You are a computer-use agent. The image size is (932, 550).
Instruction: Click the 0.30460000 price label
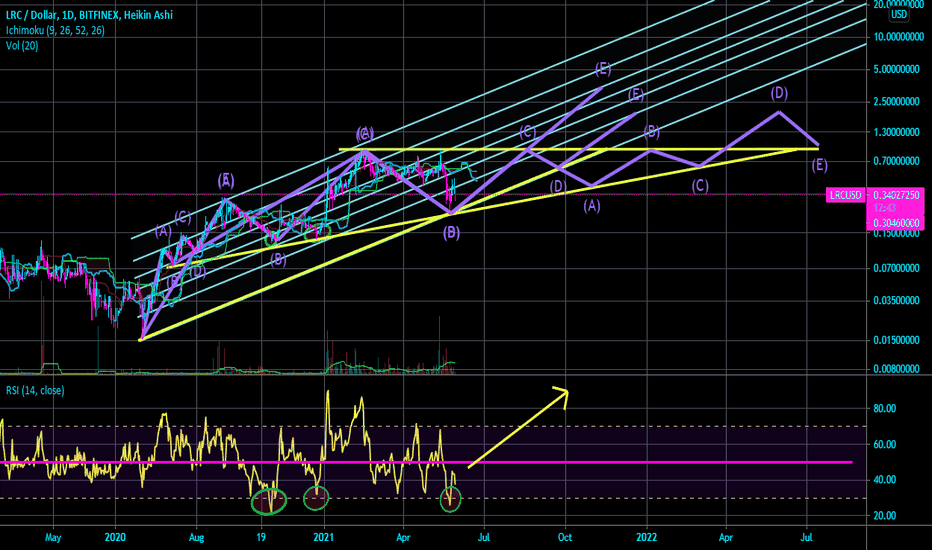pos(896,223)
